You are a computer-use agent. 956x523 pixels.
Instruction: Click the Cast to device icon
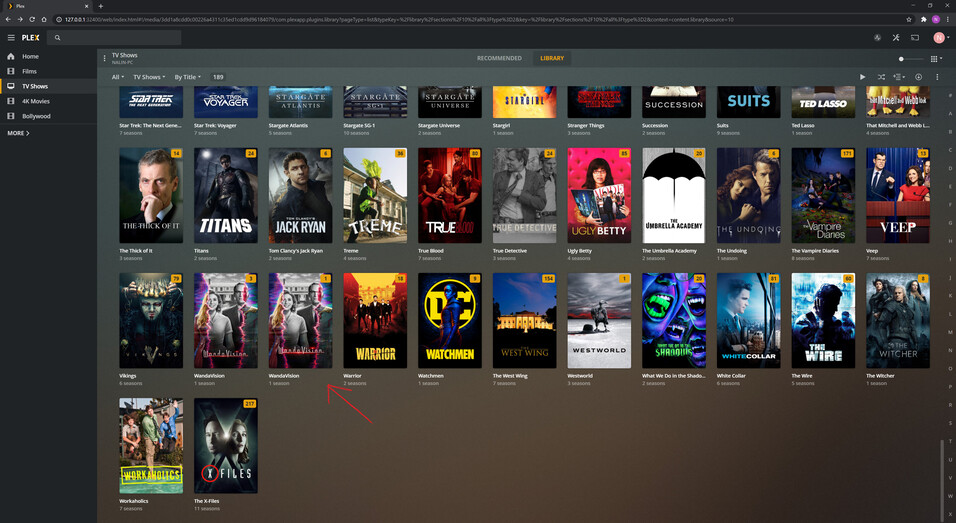(x=915, y=38)
